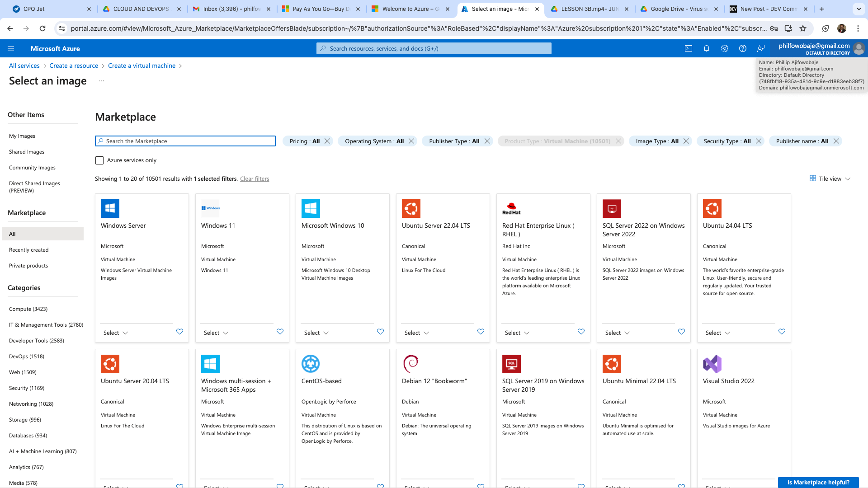The width and height of the screenshot is (868, 488).
Task: Open the notifications bell
Action: [x=707, y=48]
